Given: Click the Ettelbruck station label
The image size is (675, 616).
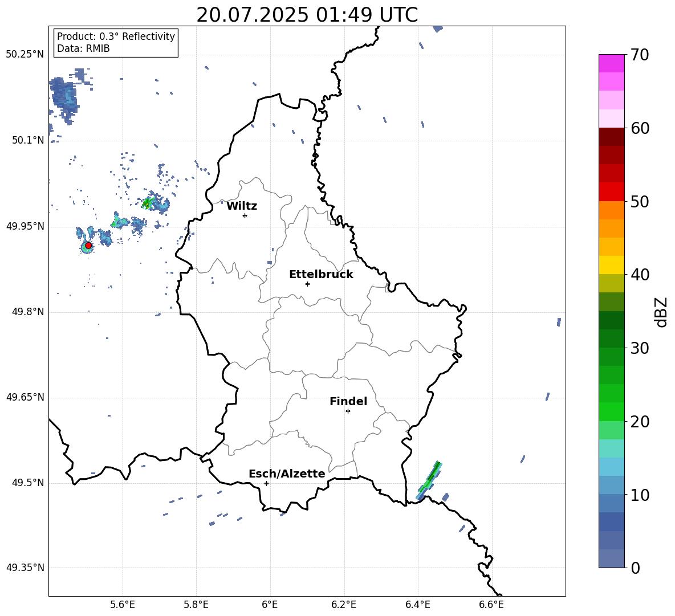Looking at the screenshot, I should 321,275.
